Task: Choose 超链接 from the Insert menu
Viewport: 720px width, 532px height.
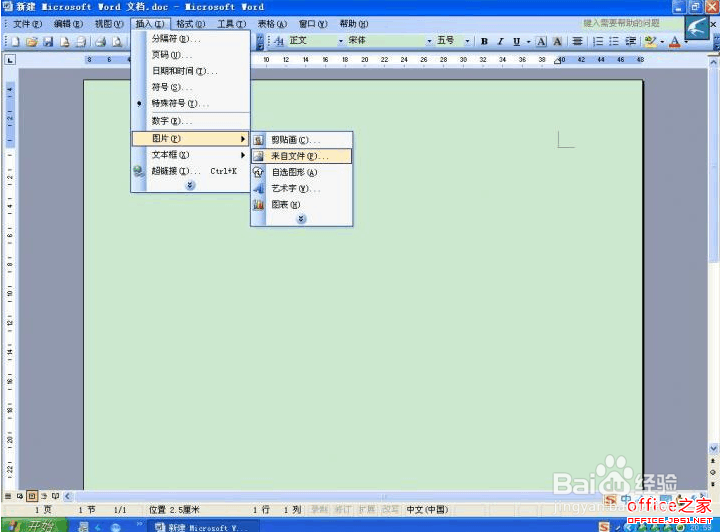Action: pyautogui.click(x=191, y=171)
